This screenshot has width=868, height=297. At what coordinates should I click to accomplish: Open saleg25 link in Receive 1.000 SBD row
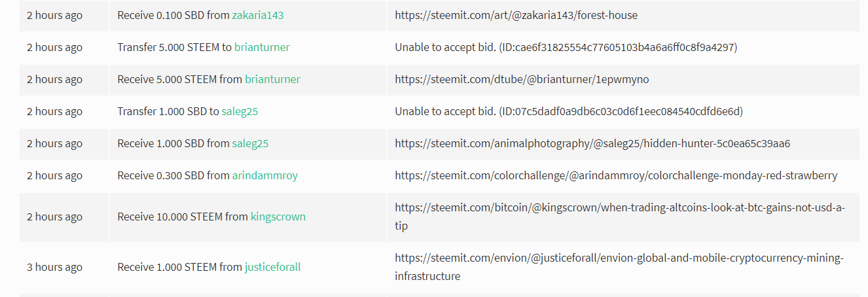click(250, 143)
